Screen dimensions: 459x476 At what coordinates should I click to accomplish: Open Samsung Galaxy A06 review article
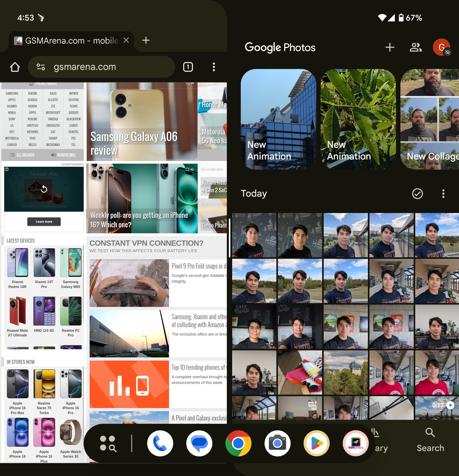(x=142, y=121)
